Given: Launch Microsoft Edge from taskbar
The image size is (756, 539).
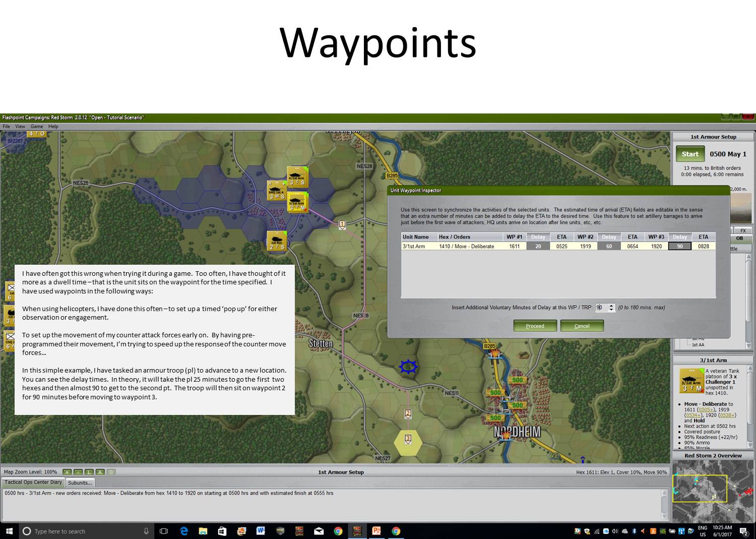Looking at the screenshot, I should coord(184,531).
